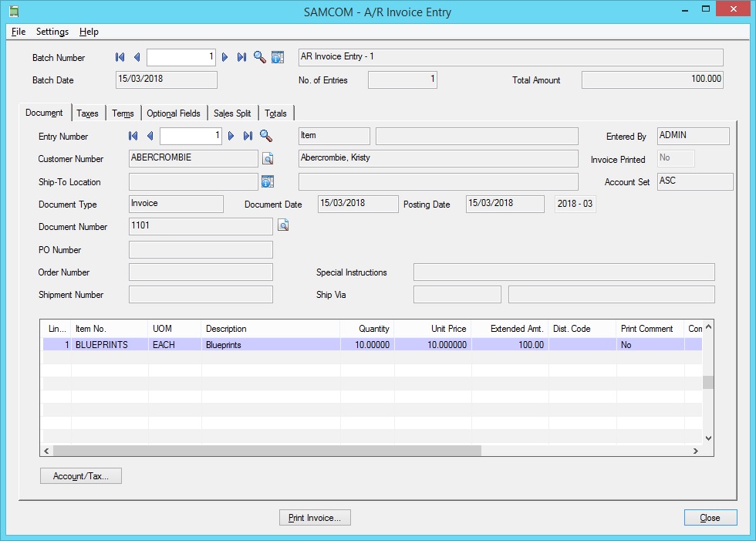Click the Ship Via code field
The width and height of the screenshot is (756, 541).
[x=457, y=295]
